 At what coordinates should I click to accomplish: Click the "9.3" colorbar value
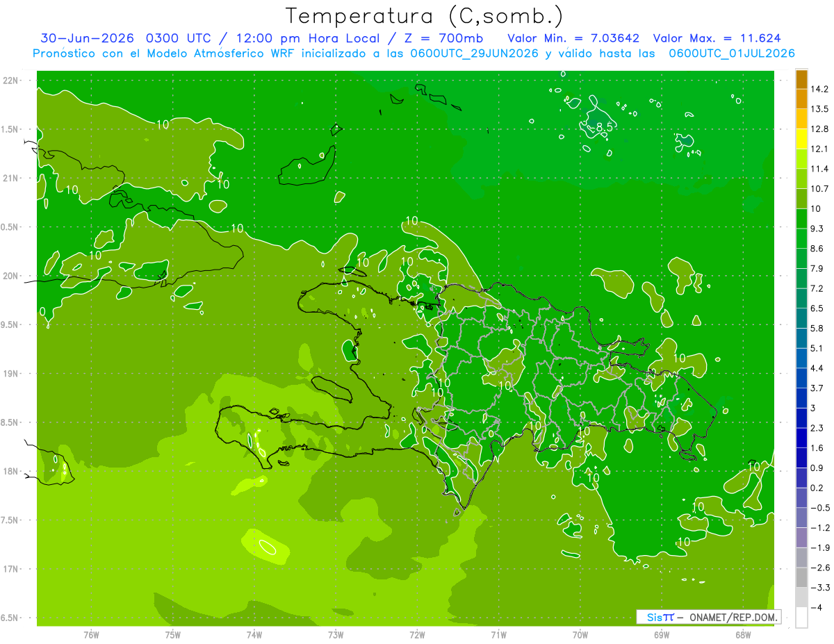(x=816, y=229)
